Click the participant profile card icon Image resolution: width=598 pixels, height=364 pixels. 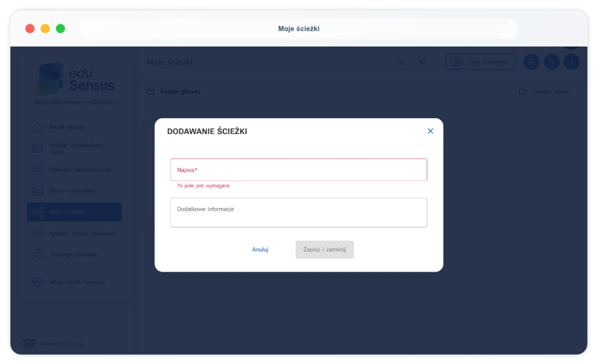click(37, 148)
